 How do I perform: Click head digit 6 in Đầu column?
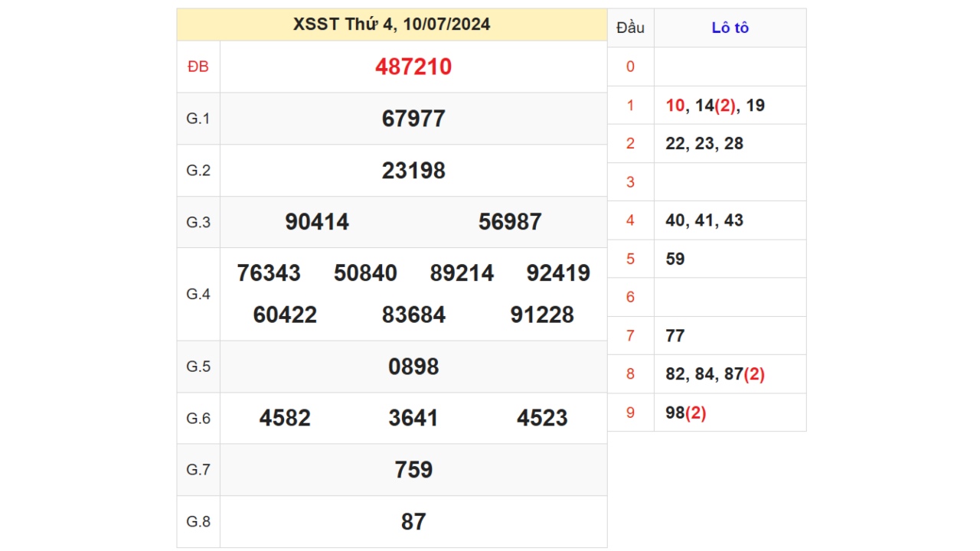pos(630,297)
